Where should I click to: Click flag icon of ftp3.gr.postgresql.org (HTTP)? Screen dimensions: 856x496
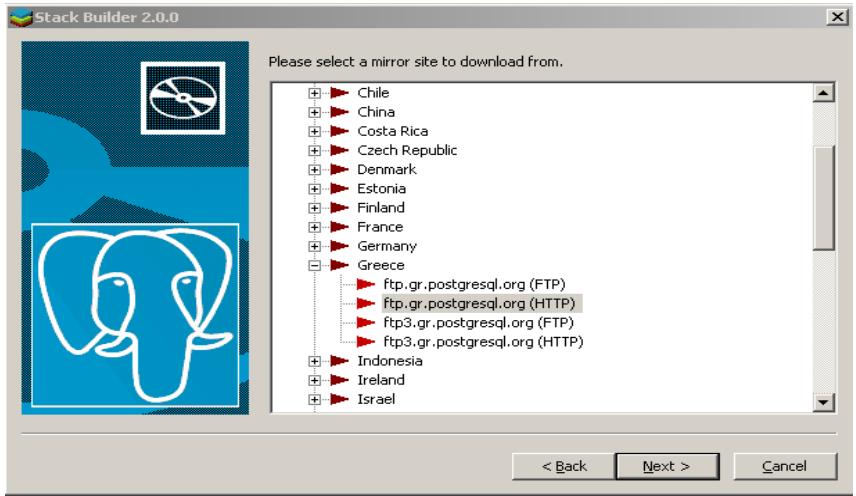pyautogui.click(x=366, y=342)
